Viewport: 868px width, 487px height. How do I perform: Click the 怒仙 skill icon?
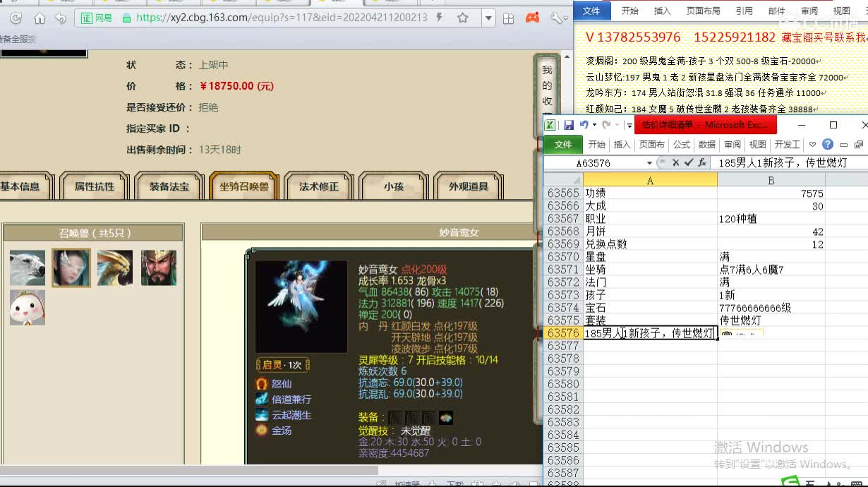[262, 383]
